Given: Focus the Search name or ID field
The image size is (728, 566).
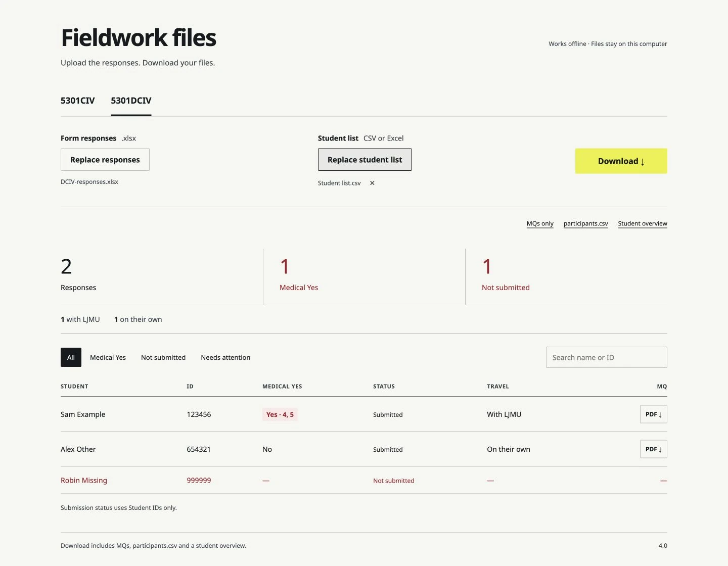Looking at the screenshot, I should coord(606,357).
